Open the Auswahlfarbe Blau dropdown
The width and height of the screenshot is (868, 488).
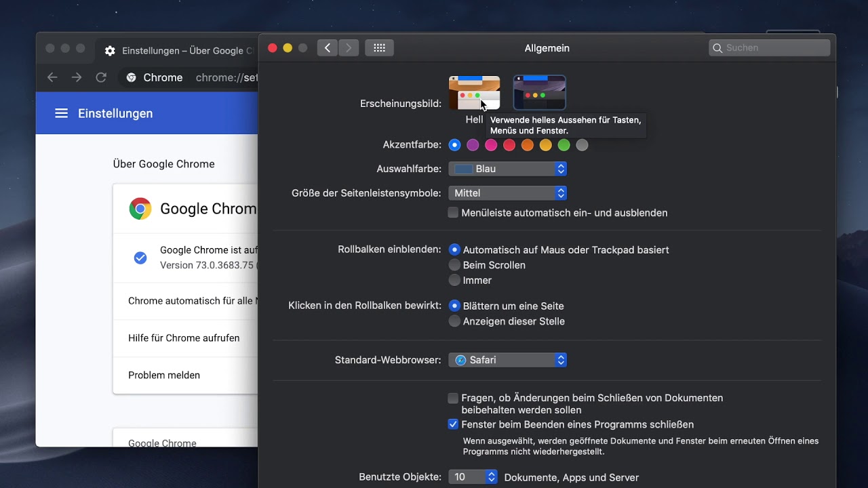click(507, 169)
